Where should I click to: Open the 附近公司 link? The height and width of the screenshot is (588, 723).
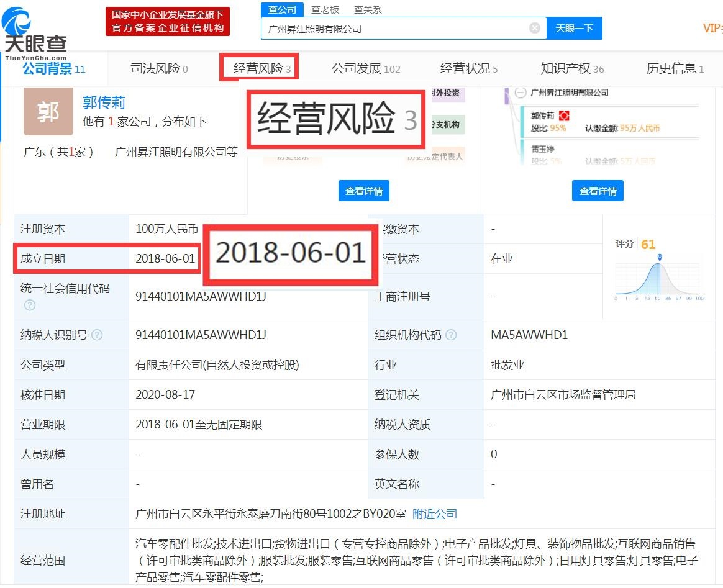point(434,513)
